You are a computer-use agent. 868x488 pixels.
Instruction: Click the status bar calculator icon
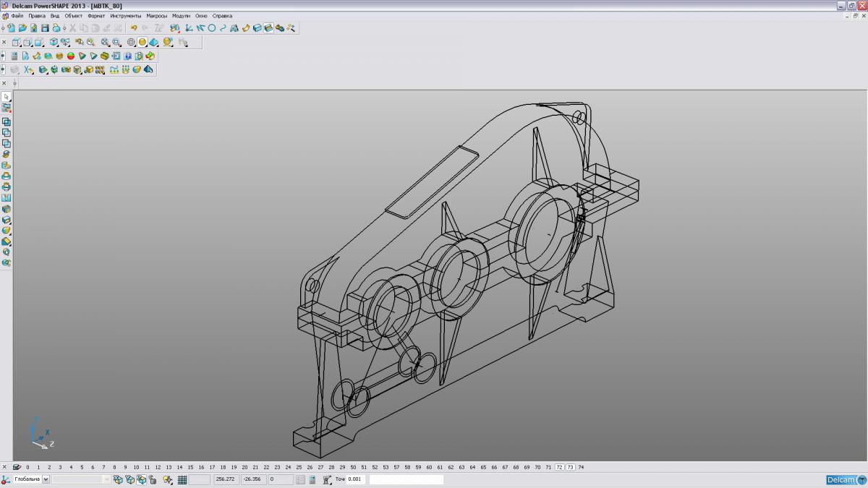(x=312, y=479)
